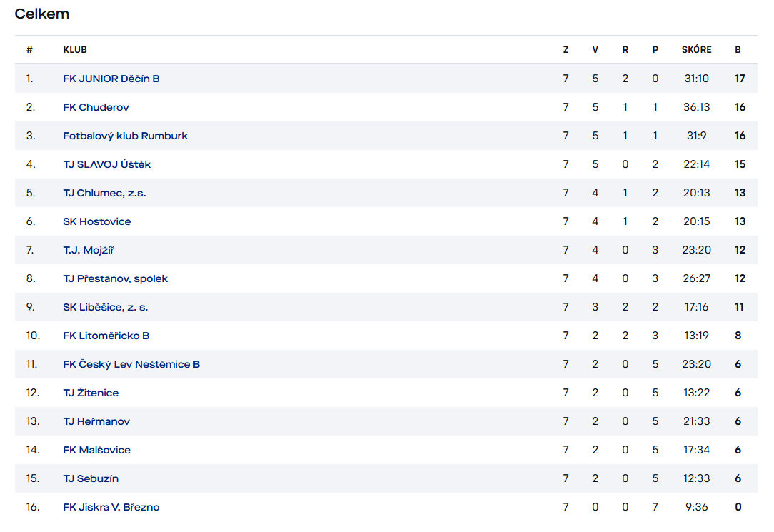The image size is (774, 532).
Task: Open the T.J. Mojžíř team link
Action: pyautogui.click(x=89, y=250)
